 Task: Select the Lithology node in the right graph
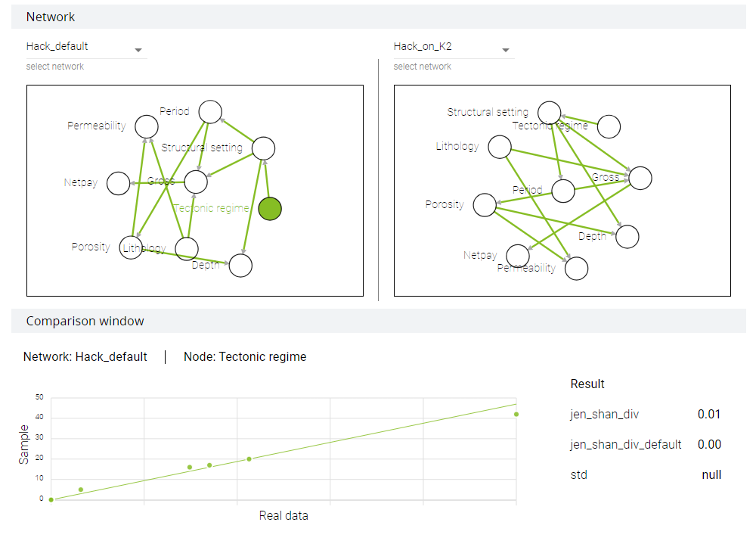[500, 147]
